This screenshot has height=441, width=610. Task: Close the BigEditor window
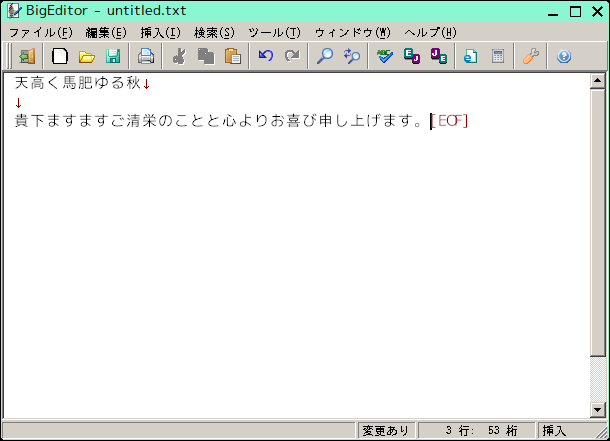click(x=598, y=12)
